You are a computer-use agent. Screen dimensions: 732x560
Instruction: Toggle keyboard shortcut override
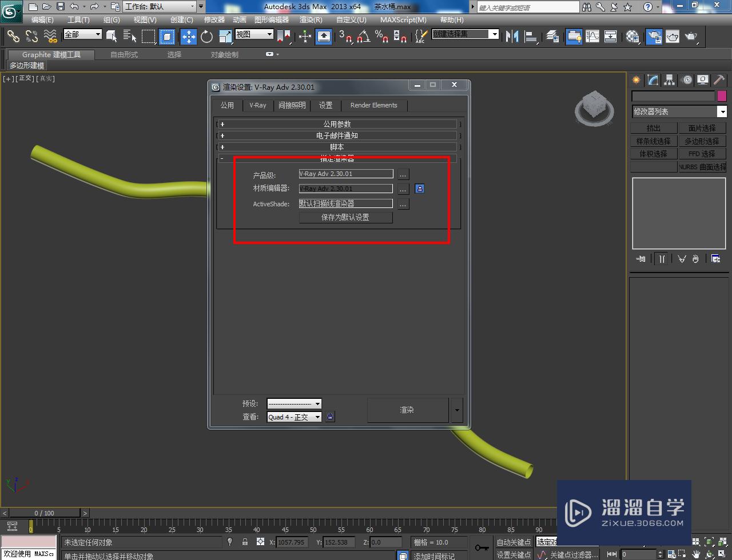[324, 37]
